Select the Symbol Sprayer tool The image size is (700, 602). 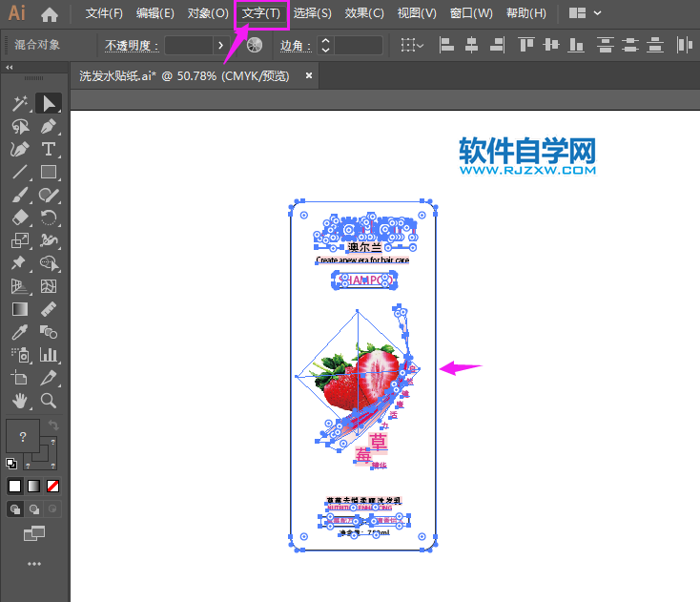(20, 355)
